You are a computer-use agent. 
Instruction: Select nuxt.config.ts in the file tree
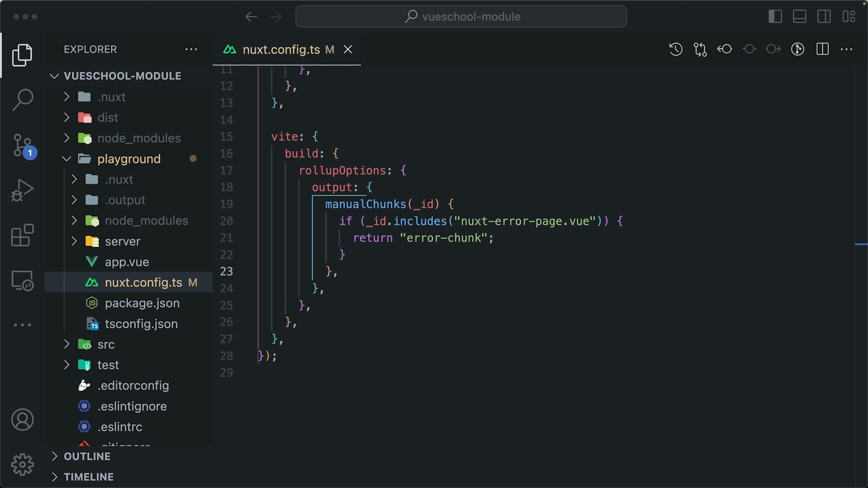(x=129, y=282)
